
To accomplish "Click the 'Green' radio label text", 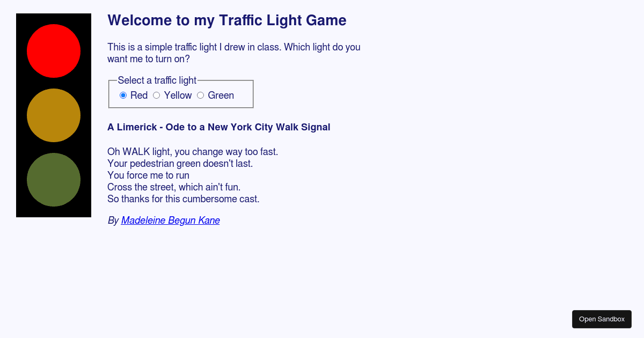I will (221, 95).
